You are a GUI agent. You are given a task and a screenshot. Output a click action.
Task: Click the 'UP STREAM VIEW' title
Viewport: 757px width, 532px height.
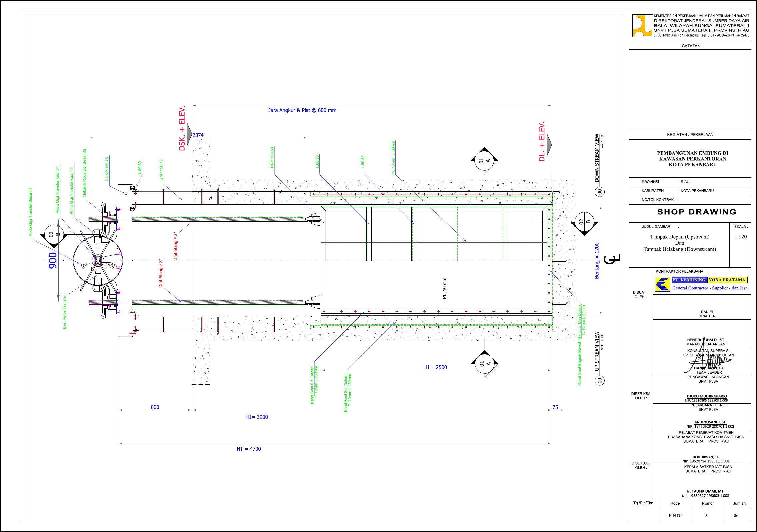point(597,351)
